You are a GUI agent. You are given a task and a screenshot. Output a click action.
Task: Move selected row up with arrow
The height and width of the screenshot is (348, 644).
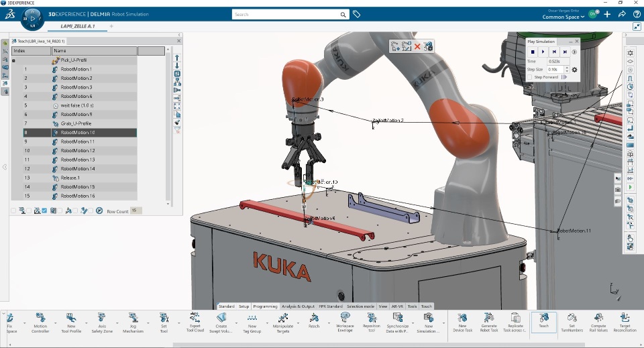[x=177, y=58]
